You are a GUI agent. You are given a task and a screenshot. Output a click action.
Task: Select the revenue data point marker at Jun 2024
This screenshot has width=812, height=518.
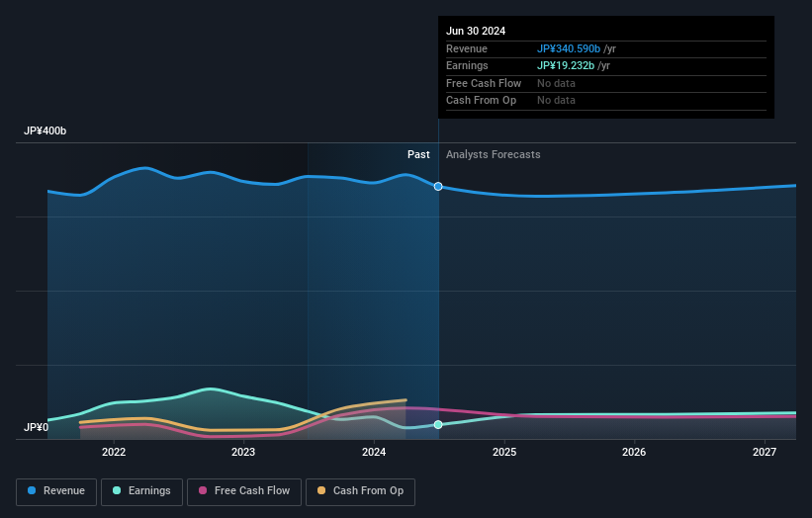point(438,186)
